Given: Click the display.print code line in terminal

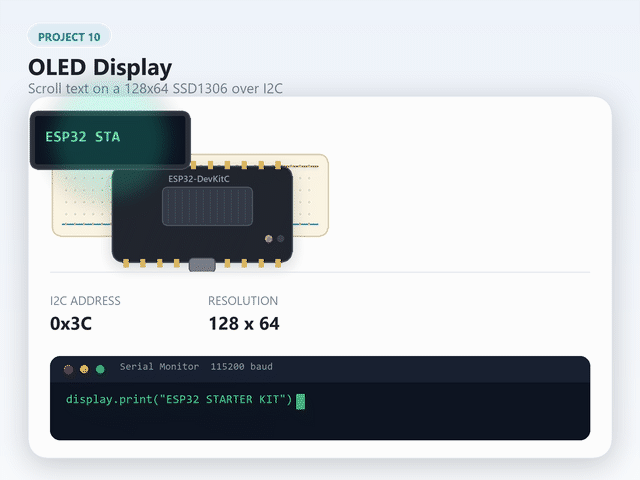Looking at the screenshot, I should point(179,399).
